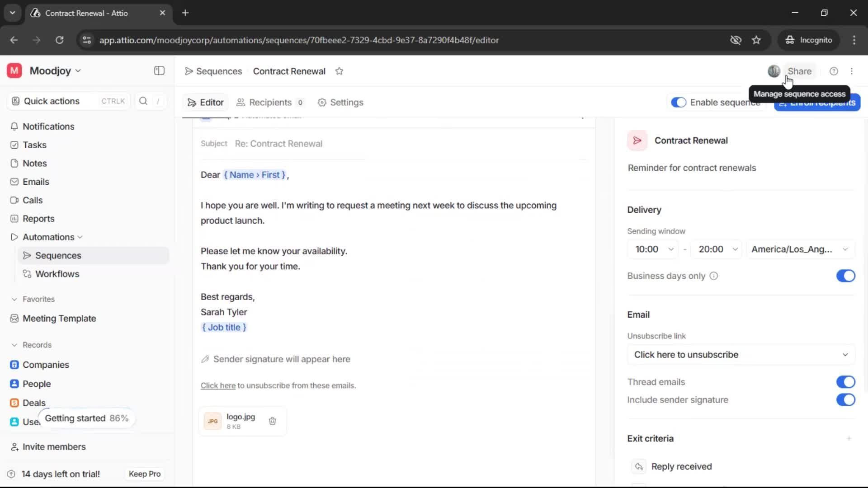Screen dimensions: 868x488
Task: Open the three-dot more options menu
Action: click(x=852, y=71)
